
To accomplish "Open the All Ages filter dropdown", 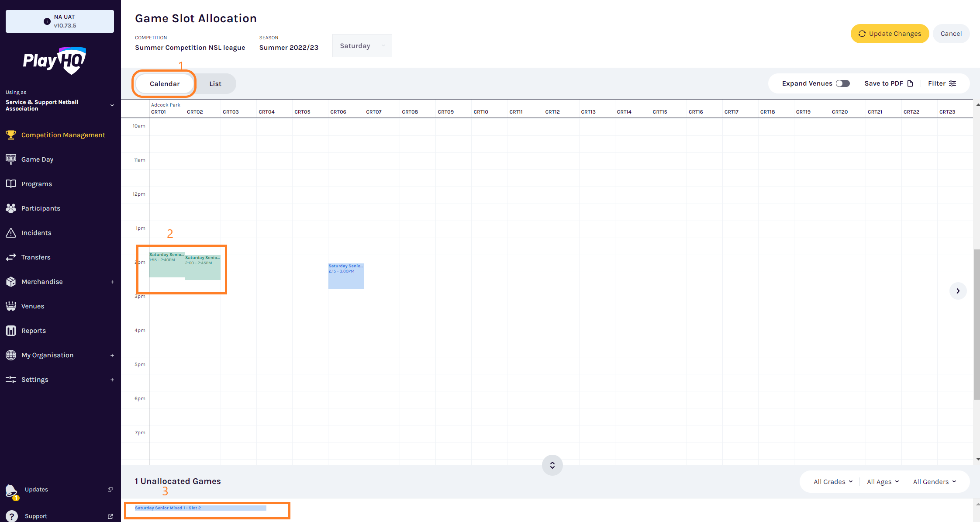I will pos(883,482).
